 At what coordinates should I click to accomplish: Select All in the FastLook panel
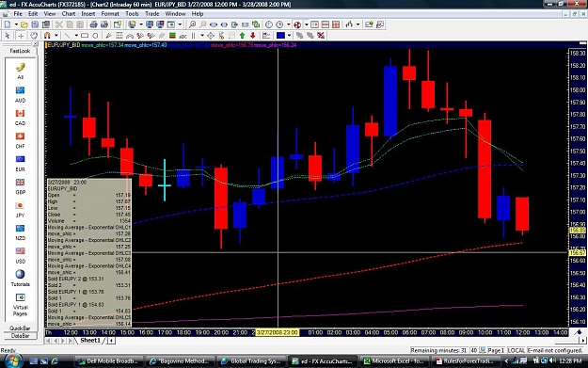pyautogui.click(x=21, y=71)
